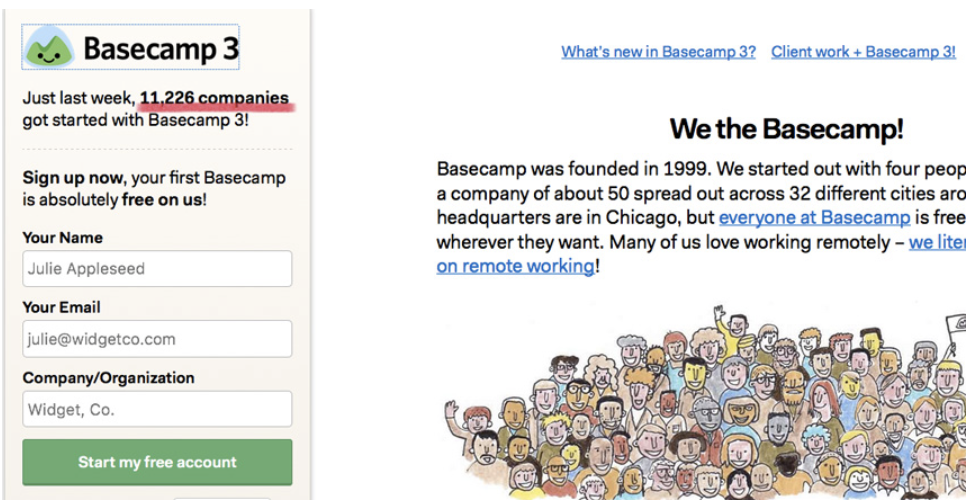Screen dimensions: 968x502
Task: Click the "got started with Basecamp 3!" line
Action: (x=136, y=121)
